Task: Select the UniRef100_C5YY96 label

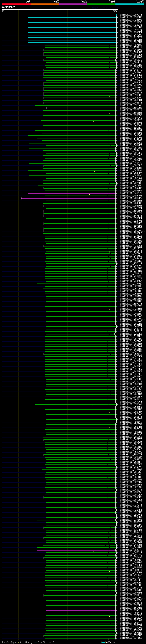Action: (x=131, y=593)
